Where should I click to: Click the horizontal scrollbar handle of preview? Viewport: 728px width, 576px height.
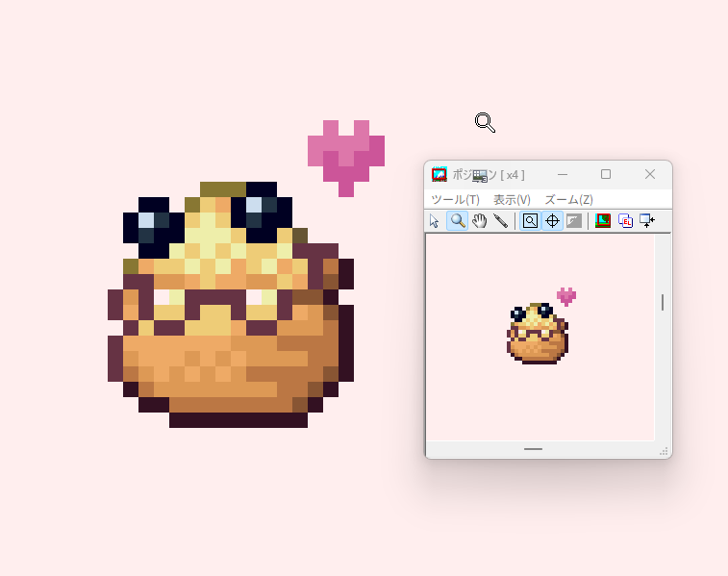(533, 449)
